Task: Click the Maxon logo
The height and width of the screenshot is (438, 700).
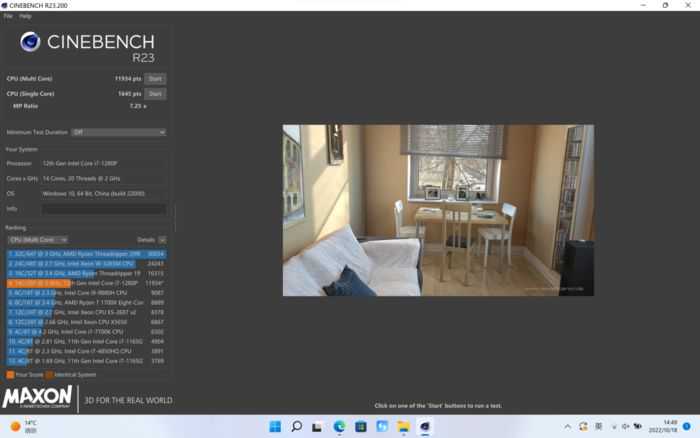Action: click(37, 398)
